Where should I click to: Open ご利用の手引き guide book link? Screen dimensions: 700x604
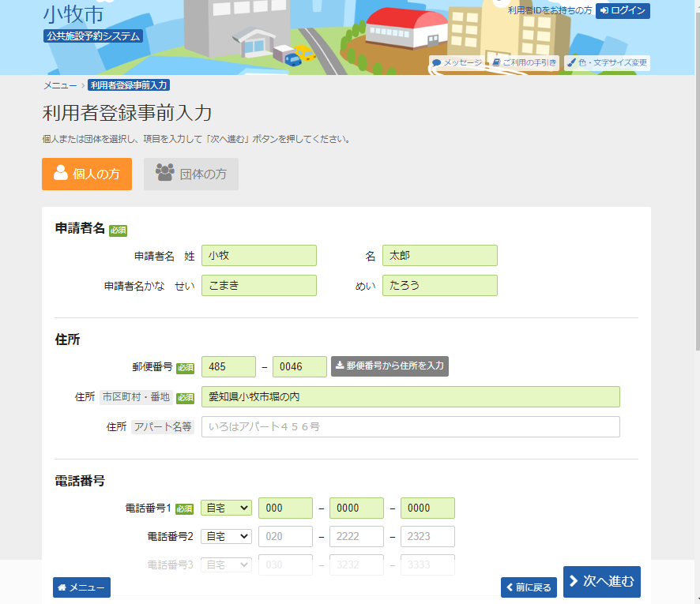pos(524,62)
